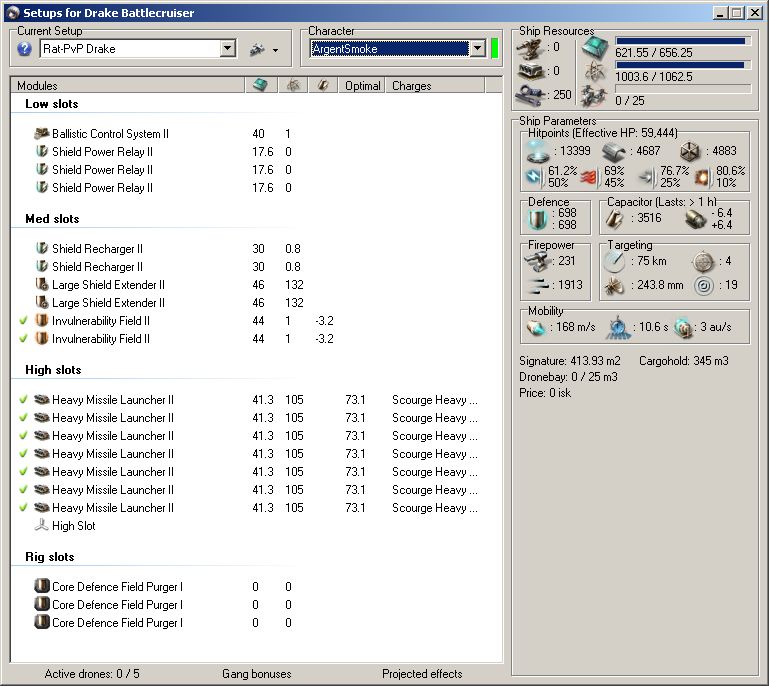Toggle the fifth Heavy Missile Launcher II checkmark
The width and height of the screenshot is (769, 686).
[23, 472]
